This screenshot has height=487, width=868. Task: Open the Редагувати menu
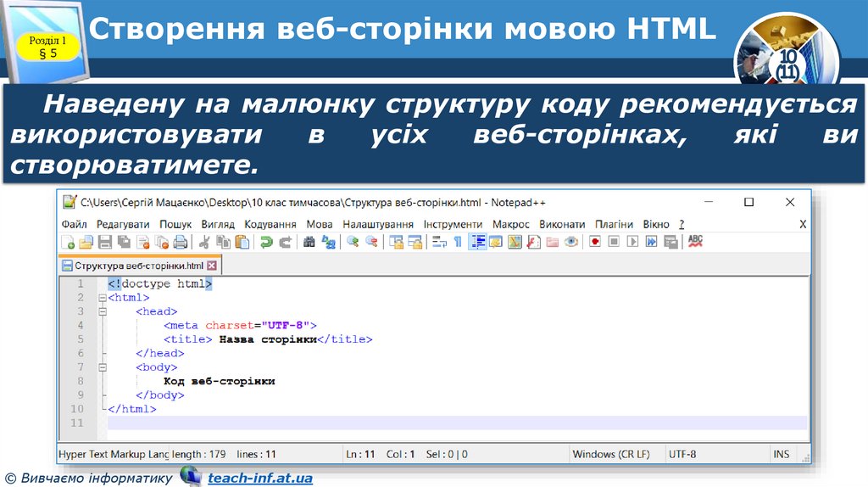tap(123, 224)
